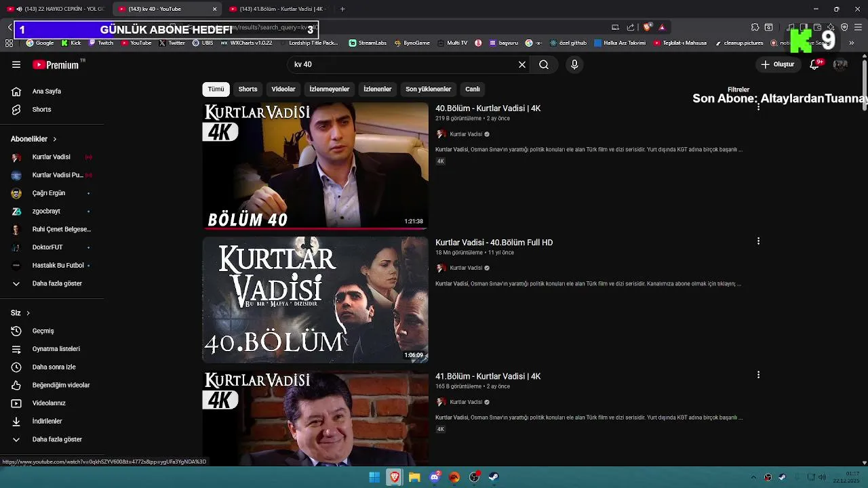Viewport: 868px width, 488px height.
Task: Select the Videolar filter chip
Action: [283, 89]
